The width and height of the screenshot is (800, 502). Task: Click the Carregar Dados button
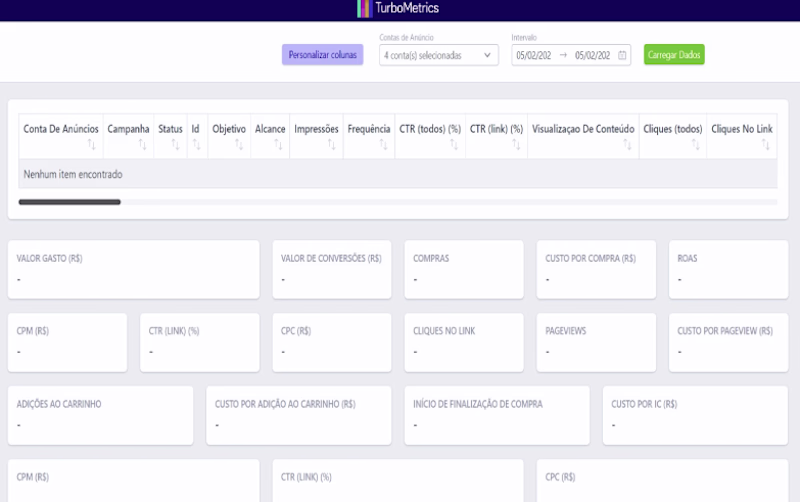tap(674, 55)
